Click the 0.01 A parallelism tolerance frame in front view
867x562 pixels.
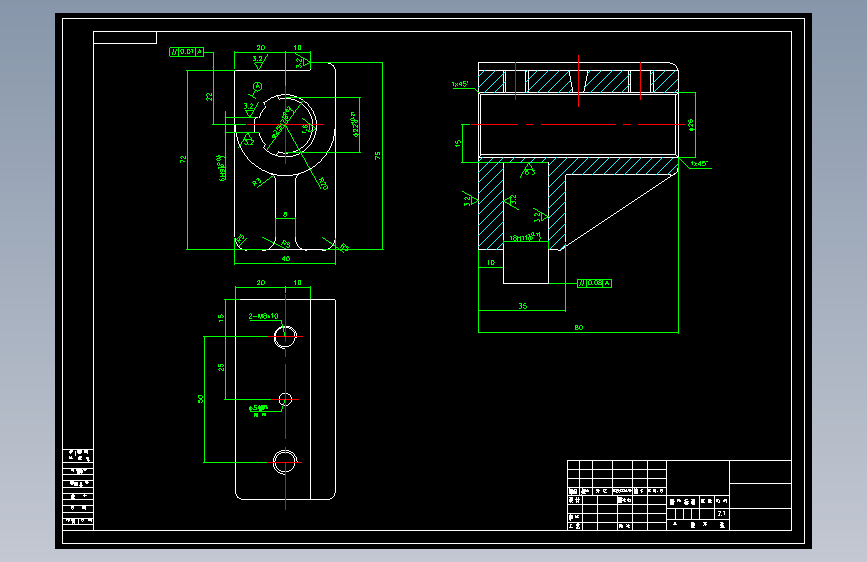186,52
